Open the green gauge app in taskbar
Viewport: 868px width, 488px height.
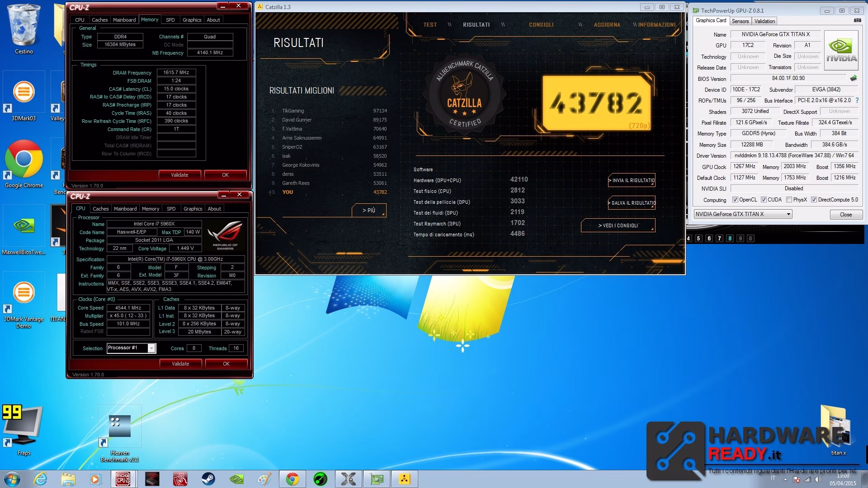(x=321, y=479)
